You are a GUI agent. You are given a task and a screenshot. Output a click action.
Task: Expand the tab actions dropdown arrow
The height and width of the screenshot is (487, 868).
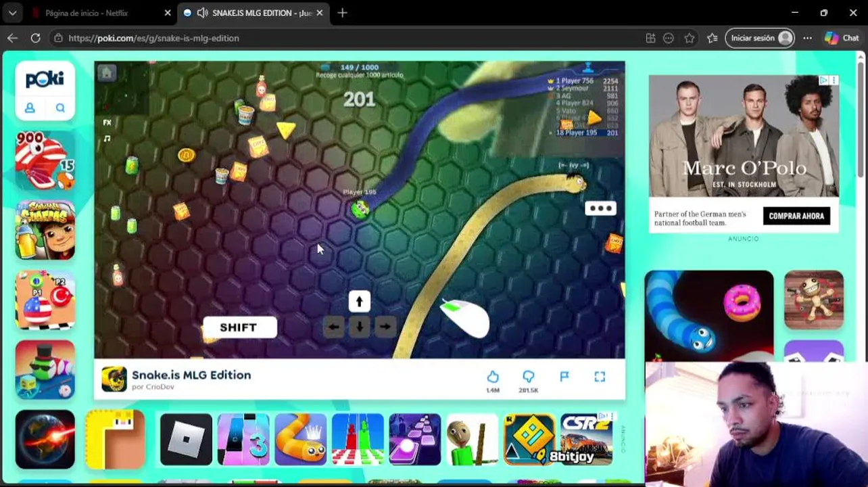pyautogui.click(x=12, y=13)
